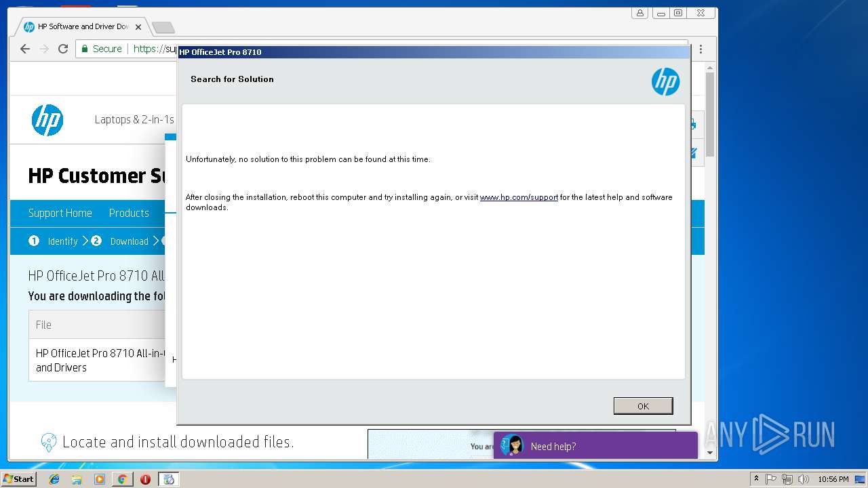
Task: Go to the Identify step
Action: tap(54, 241)
